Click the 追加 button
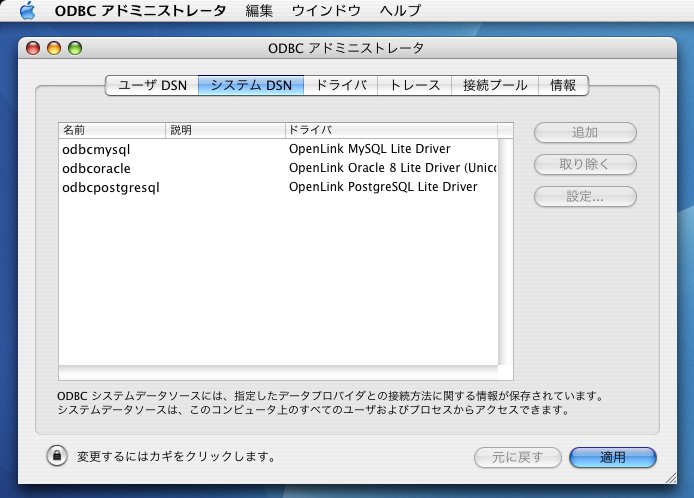Image resolution: width=694 pixels, height=498 pixels. coord(585,132)
